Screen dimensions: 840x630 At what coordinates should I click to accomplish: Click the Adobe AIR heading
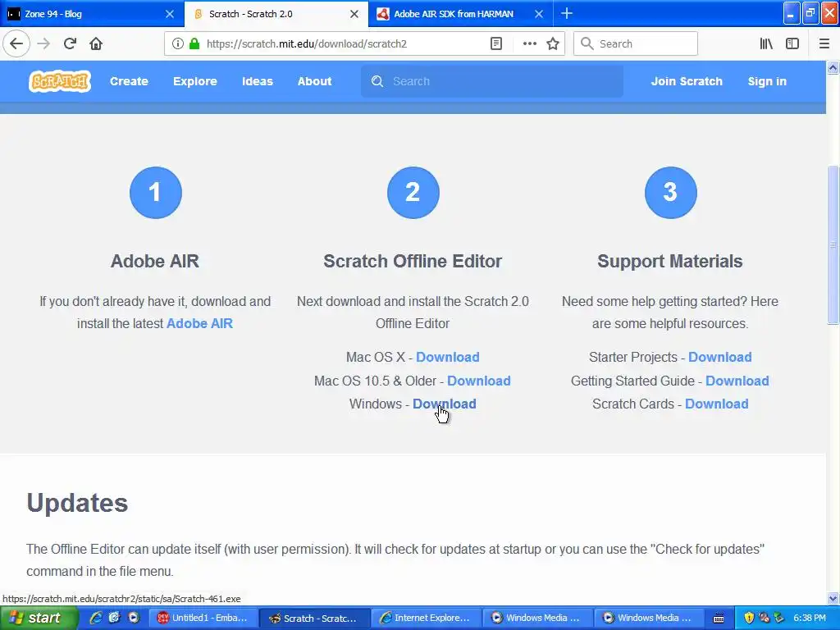(155, 262)
